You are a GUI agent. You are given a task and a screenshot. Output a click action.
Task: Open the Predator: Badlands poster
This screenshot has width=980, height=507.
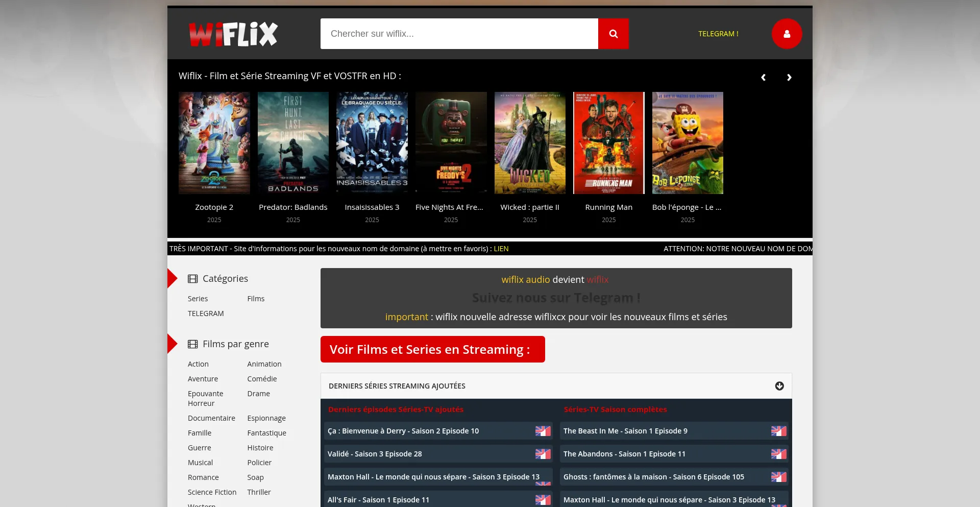pyautogui.click(x=293, y=143)
